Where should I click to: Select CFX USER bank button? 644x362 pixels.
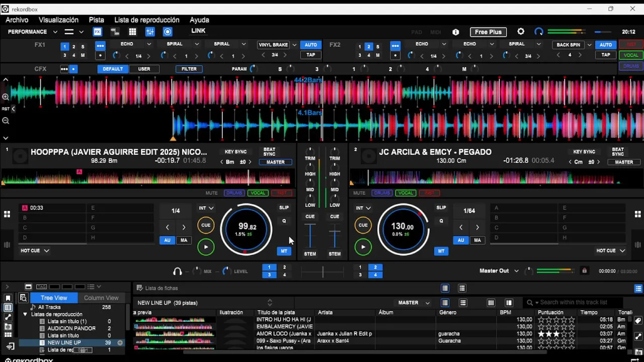(x=144, y=69)
